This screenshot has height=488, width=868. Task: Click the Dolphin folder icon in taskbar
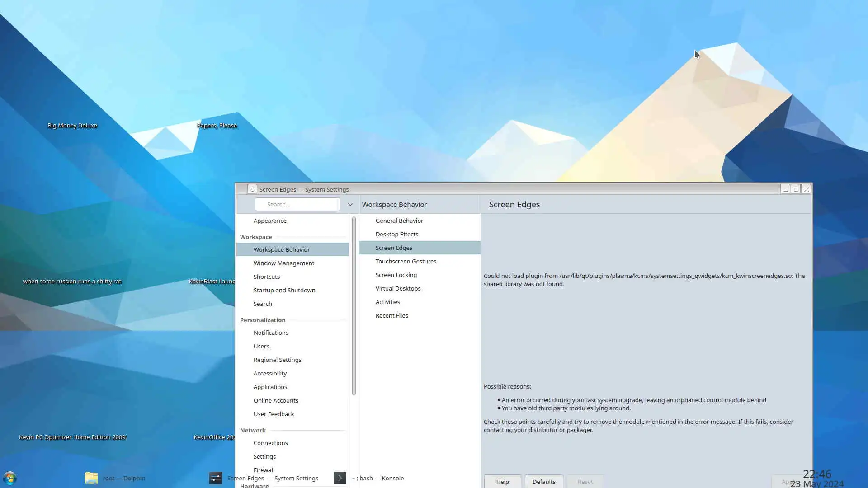tap(91, 478)
